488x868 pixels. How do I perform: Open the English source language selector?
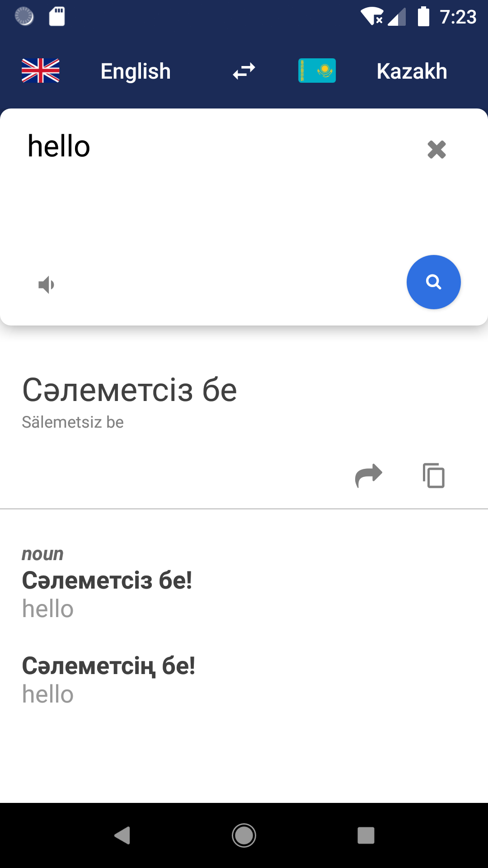[x=136, y=71]
